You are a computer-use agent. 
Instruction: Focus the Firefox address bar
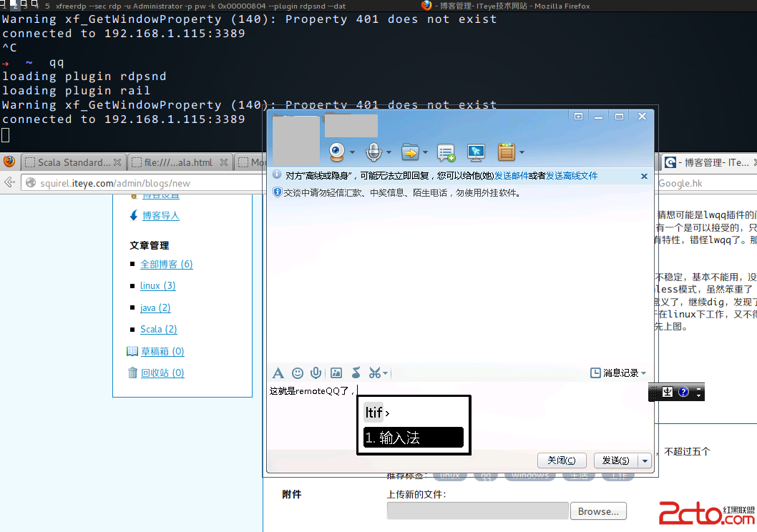143,183
